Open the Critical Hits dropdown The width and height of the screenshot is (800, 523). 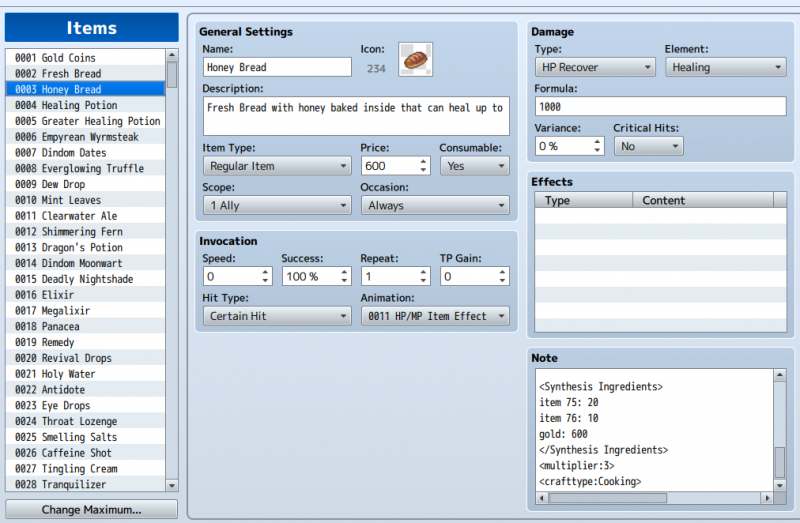648,146
